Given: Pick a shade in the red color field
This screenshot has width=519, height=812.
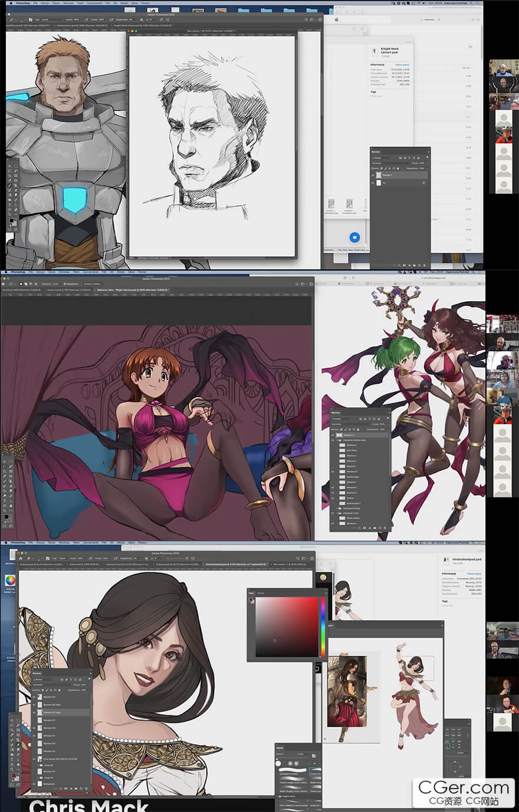Looking at the screenshot, I should coord(286,627).
